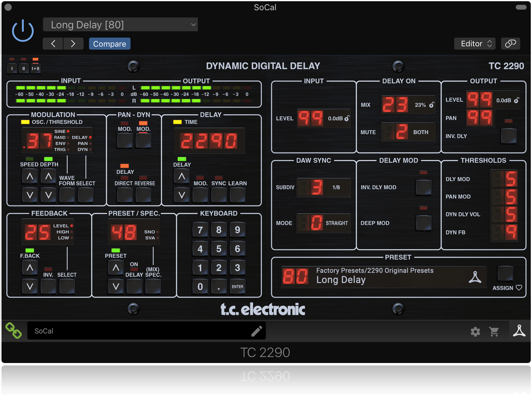This screenshot has width=532, height=397.
Task: Click the TC logo inside the Preset display
Action: [x=475, y=277]
